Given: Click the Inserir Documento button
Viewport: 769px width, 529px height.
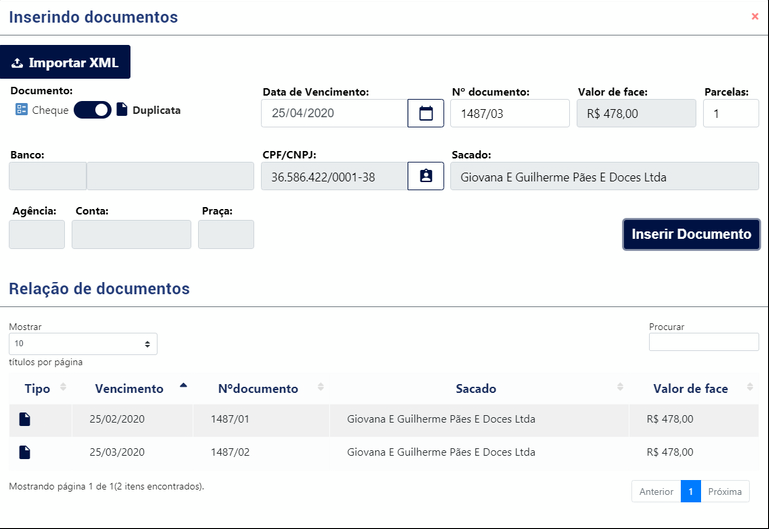Looking at the screenshot, I should (x=692, y=234).
